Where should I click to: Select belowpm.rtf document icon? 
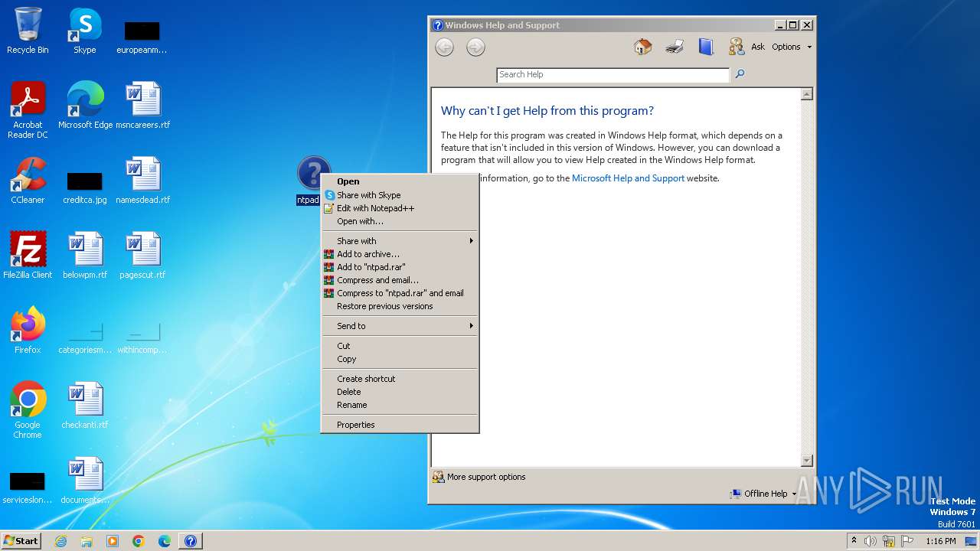(x=85, y=256)
